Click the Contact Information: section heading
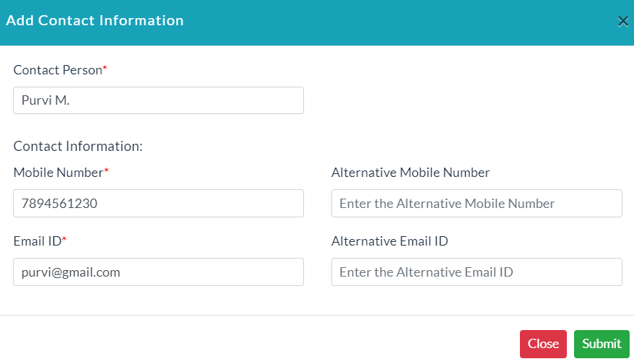The image size is (634, 364). click(x=78, y=146)
